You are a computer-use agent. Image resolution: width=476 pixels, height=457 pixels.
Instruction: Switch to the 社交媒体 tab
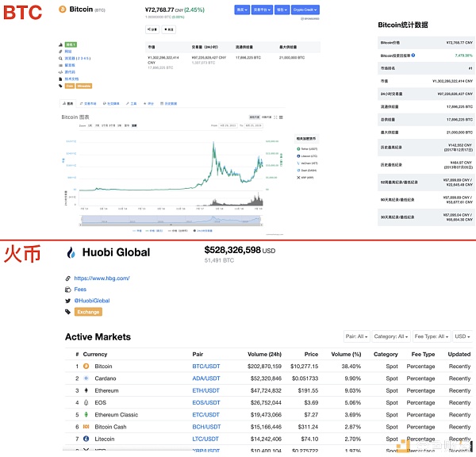click(x=111, y=103)
